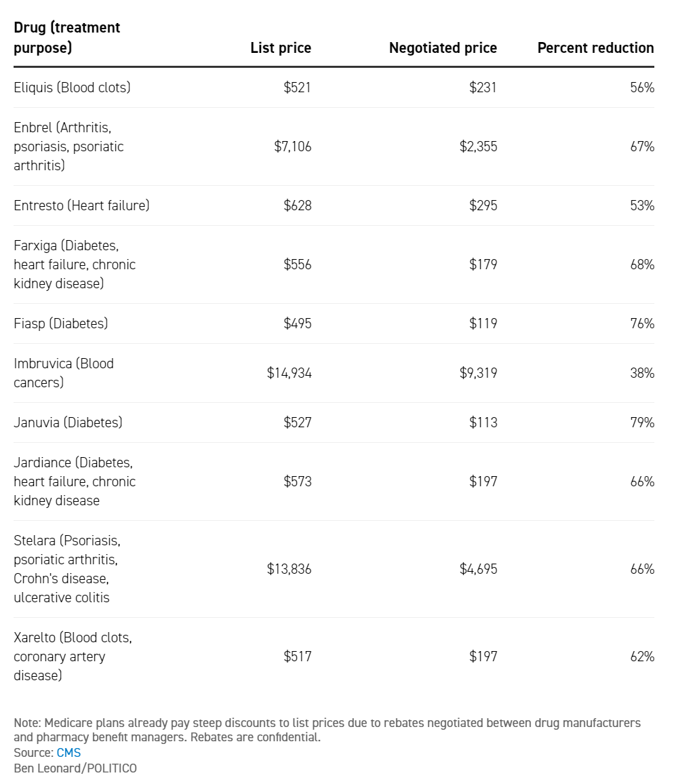Image resolution: width=674 pixels, height=784 pixels.
Task: Click the Drug (treatment purpose) header
Action: pos(67,38)
